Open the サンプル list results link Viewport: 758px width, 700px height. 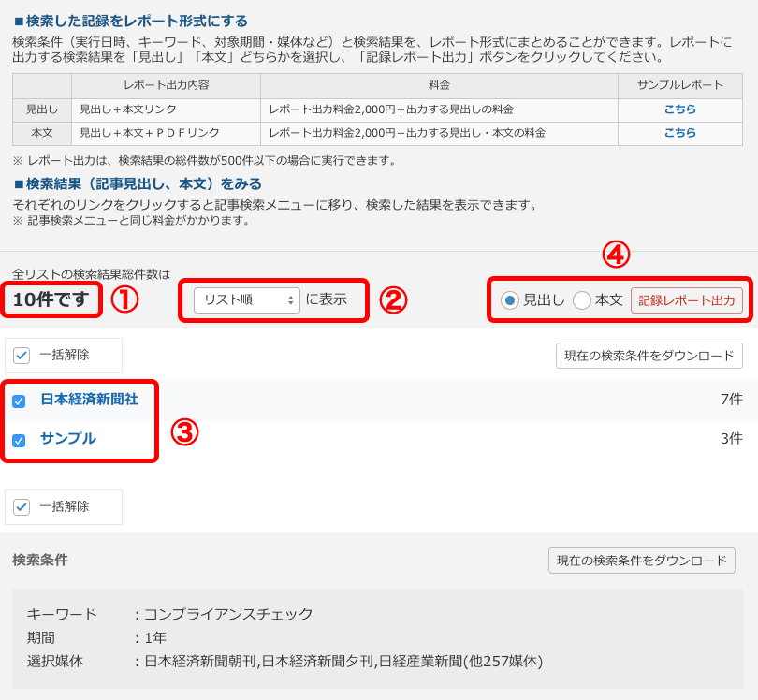[67, 439]
